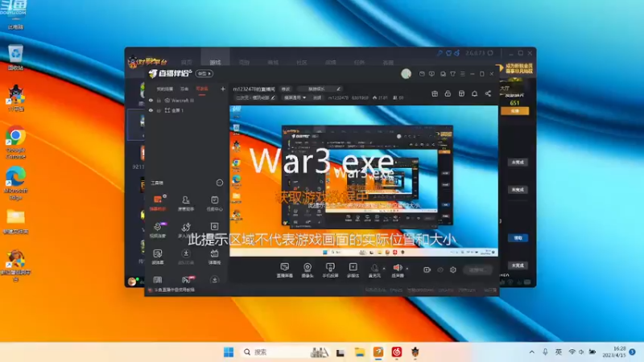This screenshot has height=362, width=644.
Task: Toggle visibility of Warcraft III source
Action: [151, 100]
